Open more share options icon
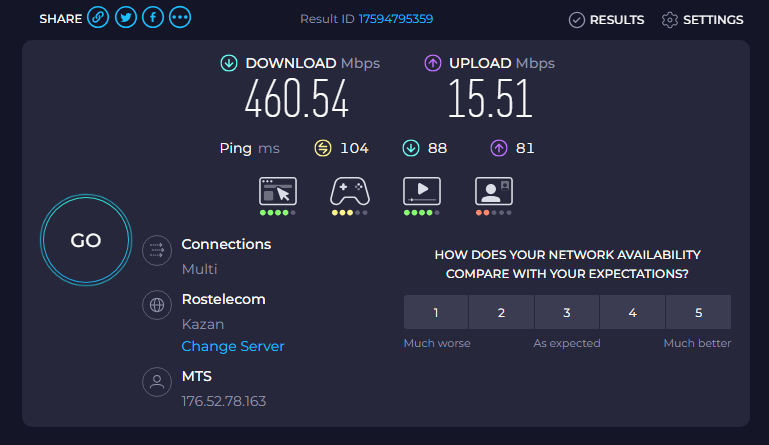Viewport: 769px width, 445px height. coord(180,18)
